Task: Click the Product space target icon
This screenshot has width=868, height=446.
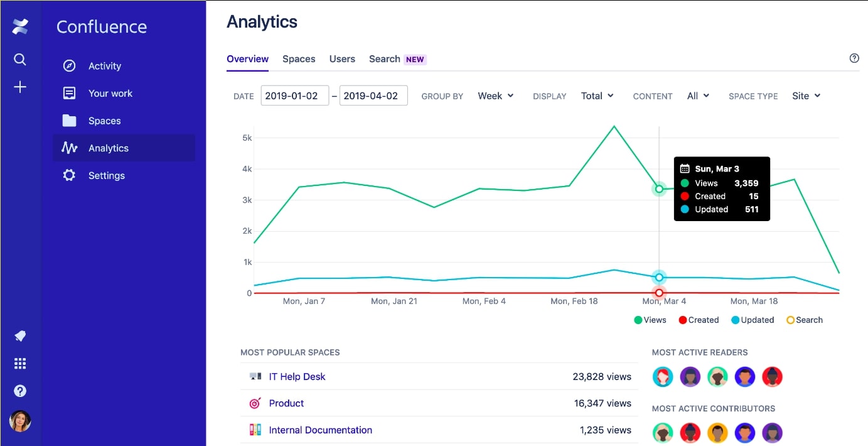Action: coord(255,403)
